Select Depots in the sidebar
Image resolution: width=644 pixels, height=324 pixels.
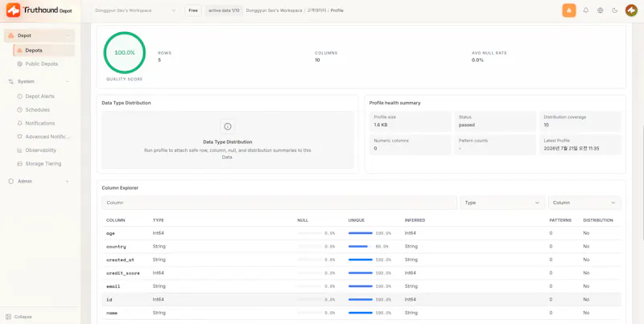coord(43,51)
